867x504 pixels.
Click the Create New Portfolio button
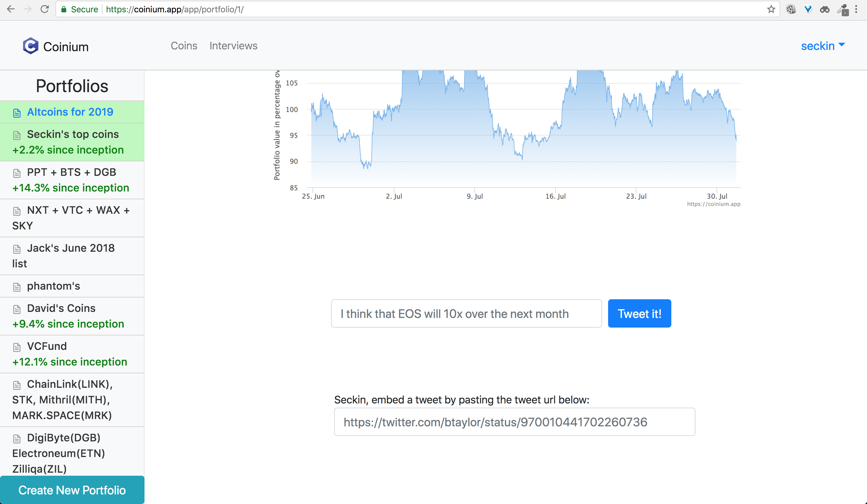(x=72, y=490)
